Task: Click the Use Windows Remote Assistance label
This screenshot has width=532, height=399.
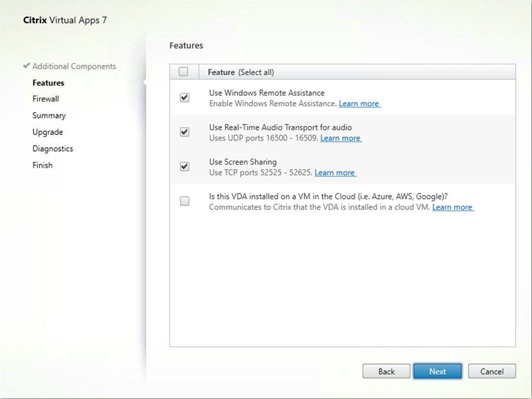Action: pyautogui.click(x=267, y=93)
